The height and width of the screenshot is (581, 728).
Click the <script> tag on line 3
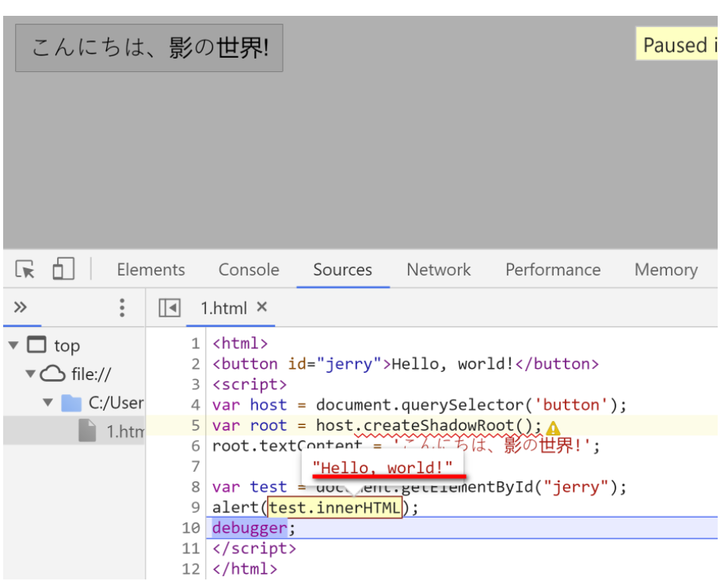[x=250, y=385]
